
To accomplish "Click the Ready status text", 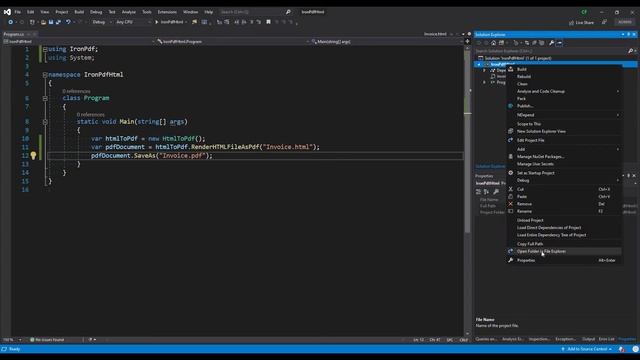I will click(14, 349).
